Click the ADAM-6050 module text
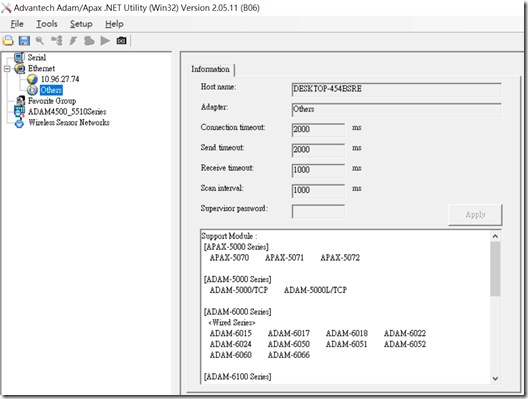Image resolution: width=528 pixels, height=399 pixels. click(289, 344)
